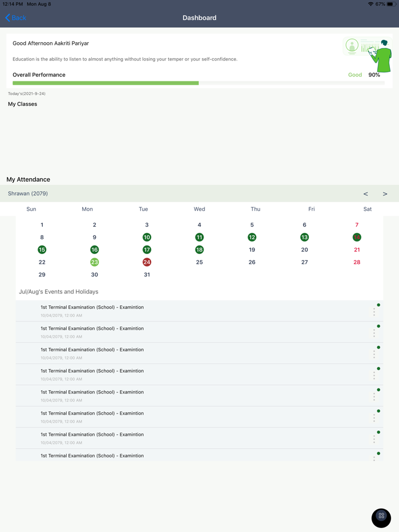Select date 18 on the Wednesday column
This screenshot has height=532, width=399.
199,249
